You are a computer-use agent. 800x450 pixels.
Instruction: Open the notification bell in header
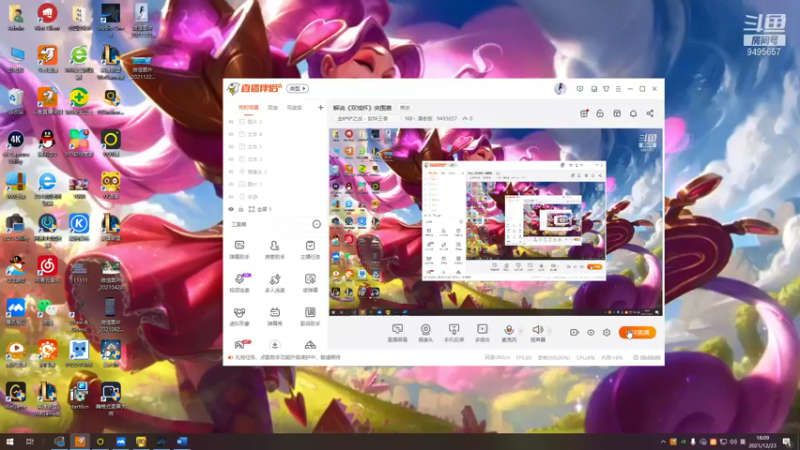(x=633, y=113)
